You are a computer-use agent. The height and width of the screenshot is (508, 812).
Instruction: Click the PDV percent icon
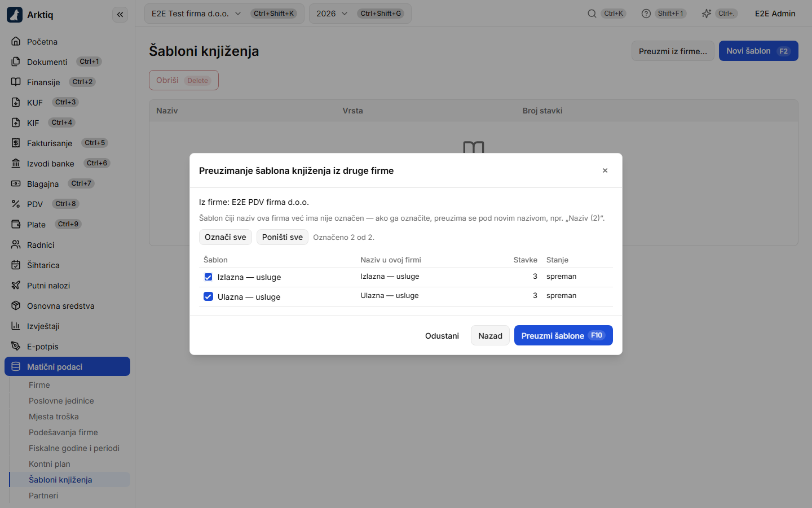(16, 204)
